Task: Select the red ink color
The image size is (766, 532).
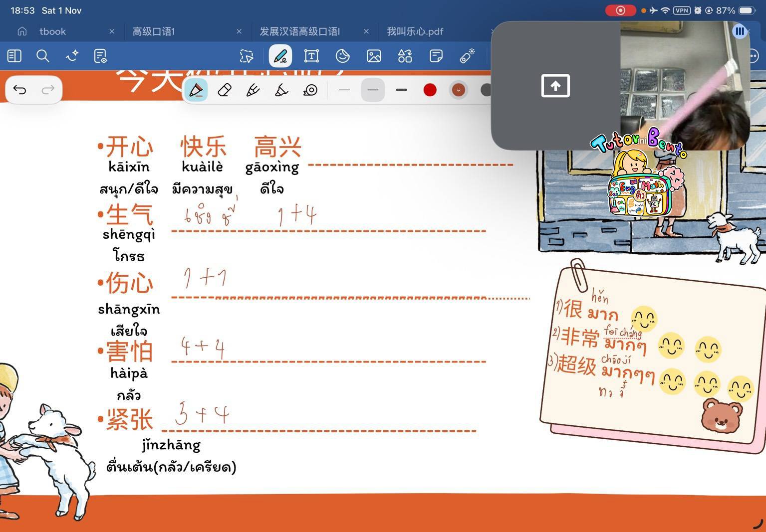Action: (x=429, y=90)
